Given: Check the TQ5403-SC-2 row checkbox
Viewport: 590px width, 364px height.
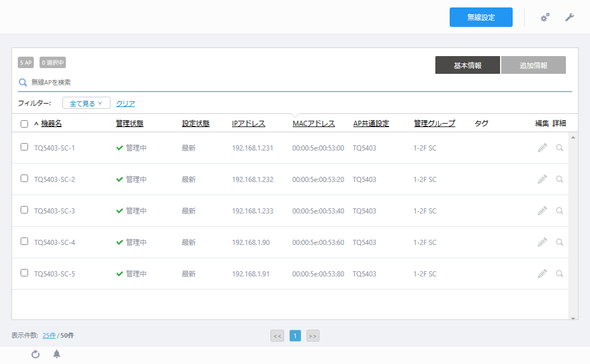Looking at the screenshot, I should tap(24, 179).
